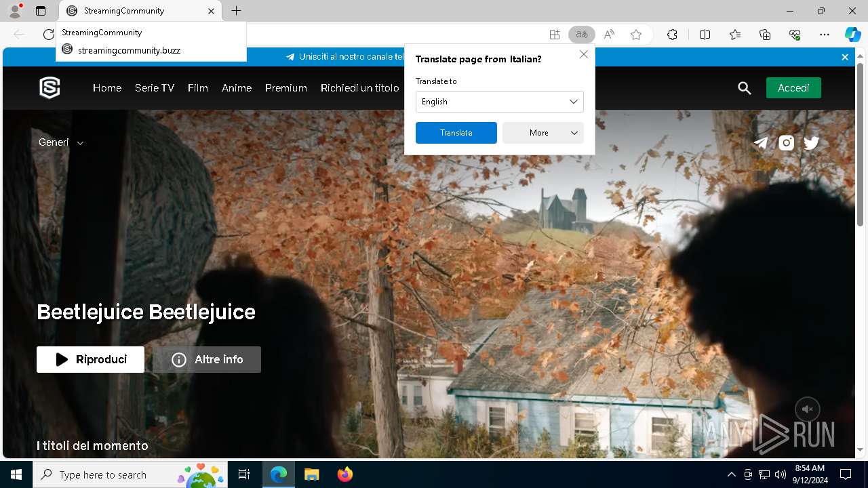Open the Translate to language dropdown
The height and width of the screenshot is (488, 868).
pyautogui.click(x=500, y=102)
